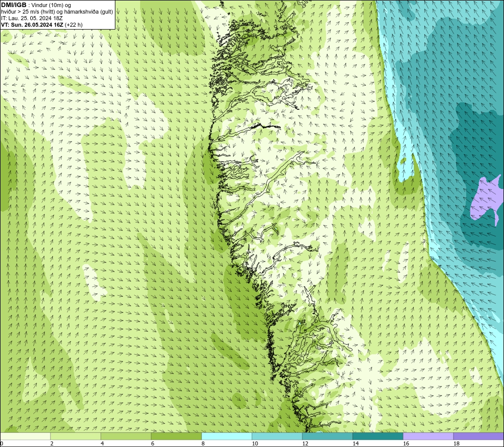504x447 pixels.
Task: Click the "IT: Lau. 25. 05. 2024 18Z" line
Action: pyautogui.click(x=32, y=18)
